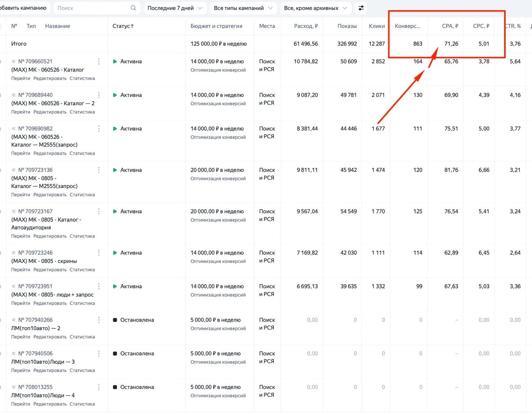Click 'Редактировать' under campaign 707940266
This screenshot has width=532, height=414.
[x=50, y=337]
